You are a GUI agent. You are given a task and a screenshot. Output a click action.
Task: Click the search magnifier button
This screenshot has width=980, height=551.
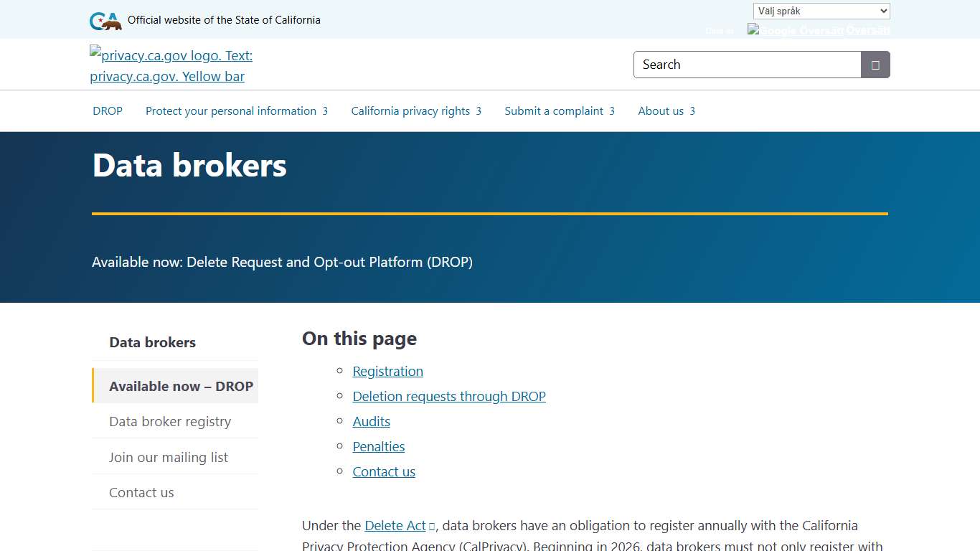coord(874,65)
